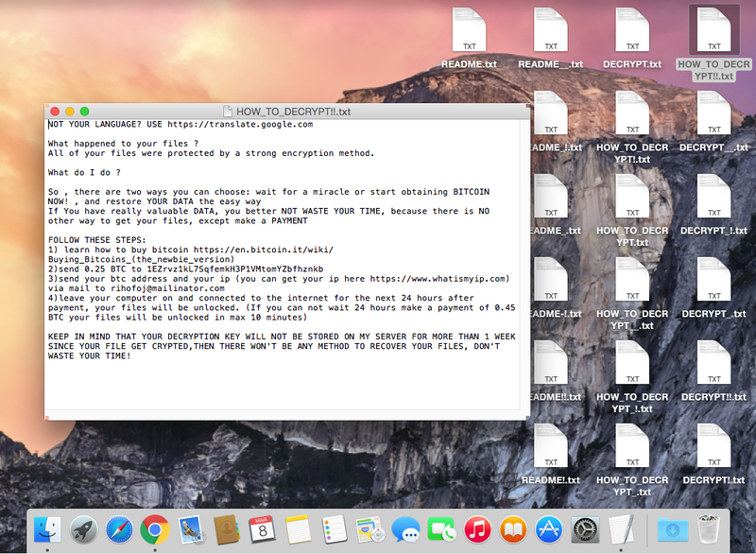Launch Google Chrome from the Dock

154,531
